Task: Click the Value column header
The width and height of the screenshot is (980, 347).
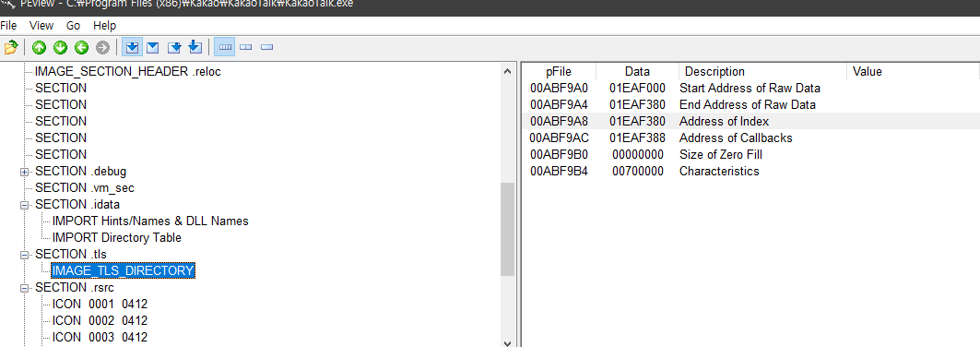Action: click(913, 71)
